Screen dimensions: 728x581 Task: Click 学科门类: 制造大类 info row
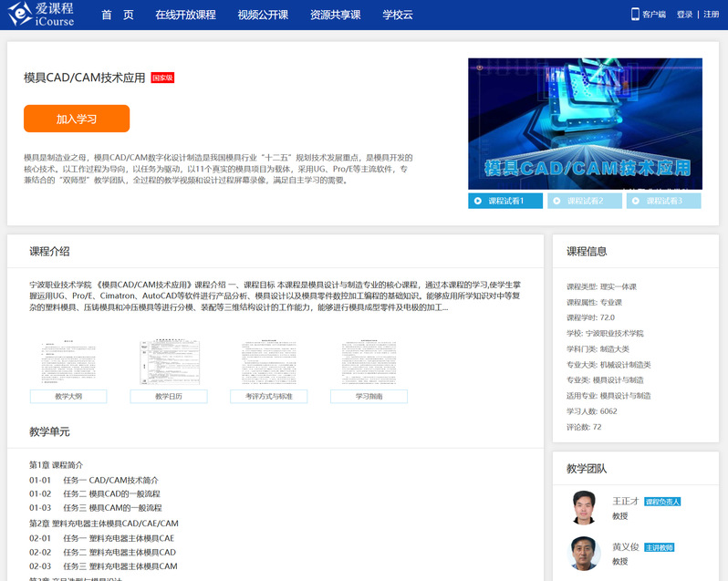click(x=598, y=349)
